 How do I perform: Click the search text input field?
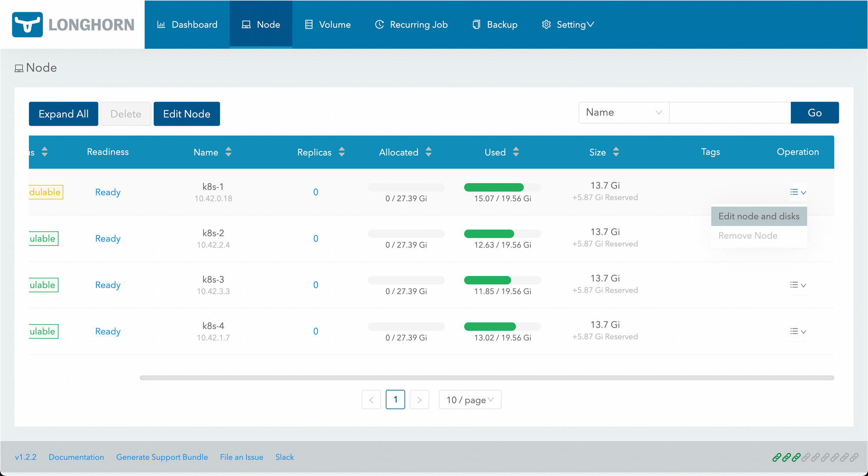730,113
